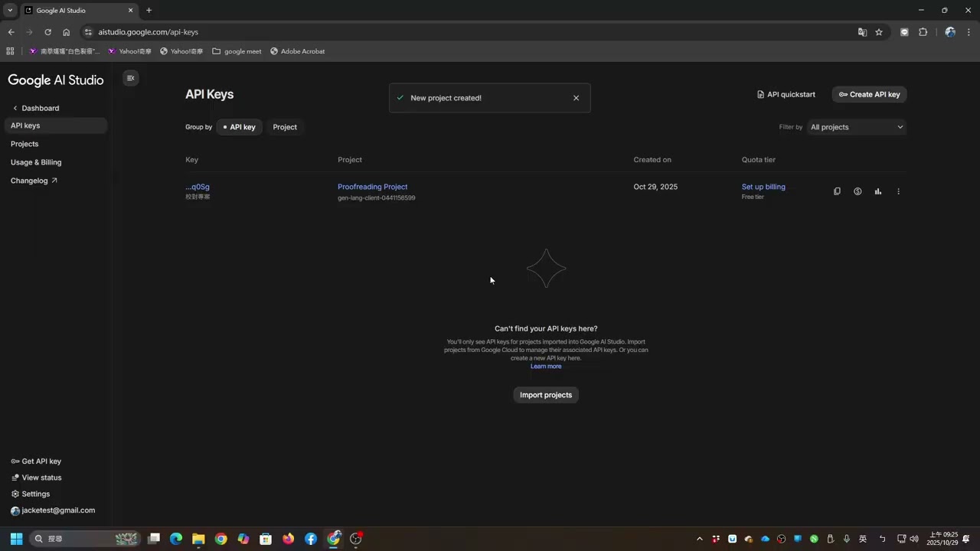Copy the ...q0Sg API key
Viewport: 980px width, 551px height.
[837, 191]
